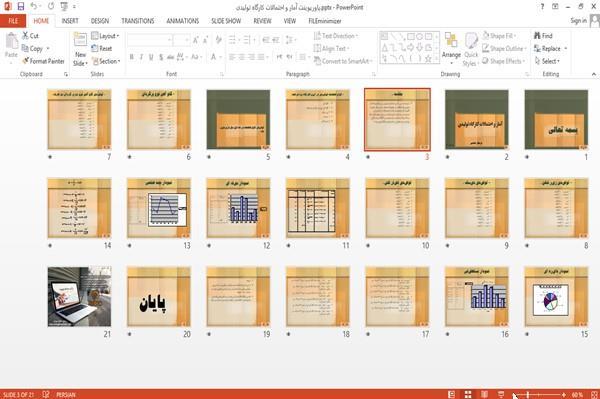
Task: Switch to Slide Sorter view in status bar
Action: pos(468,394)
